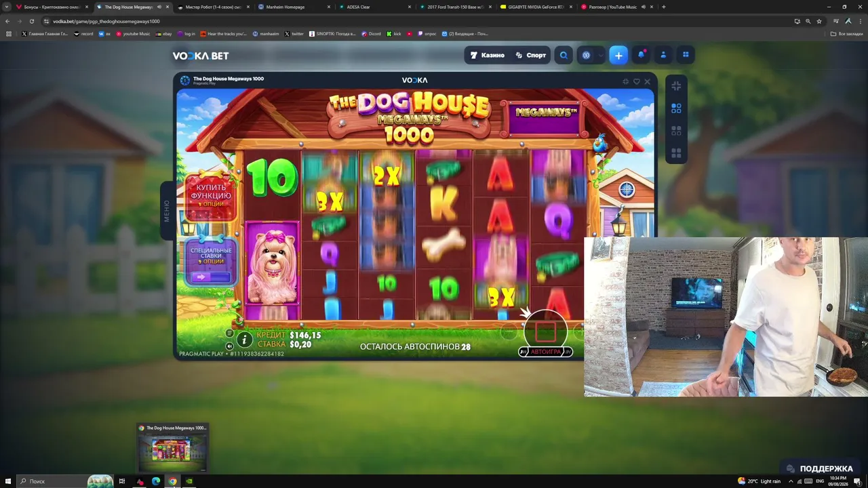
Task: Switch the ENG input language
Action: coord(820,481)
